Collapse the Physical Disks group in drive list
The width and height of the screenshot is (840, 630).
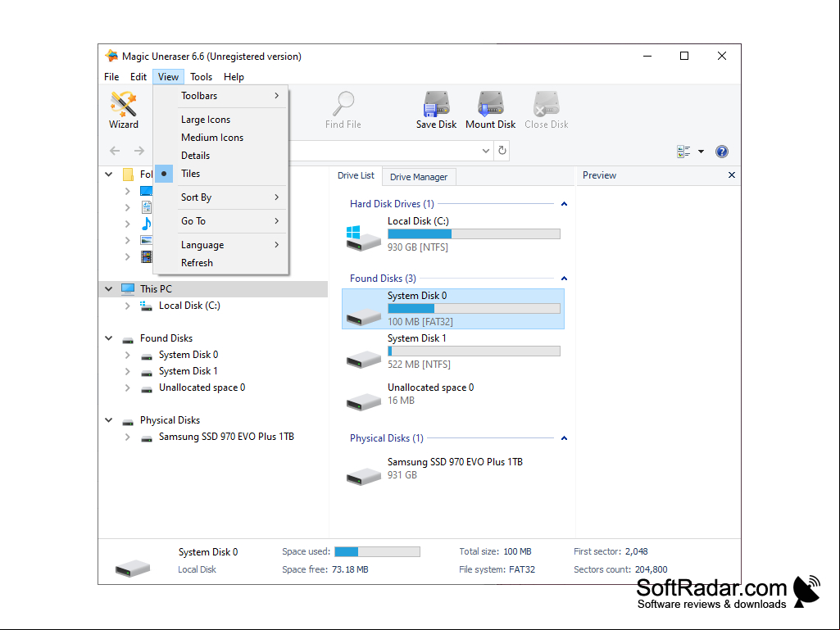point(564,438)
